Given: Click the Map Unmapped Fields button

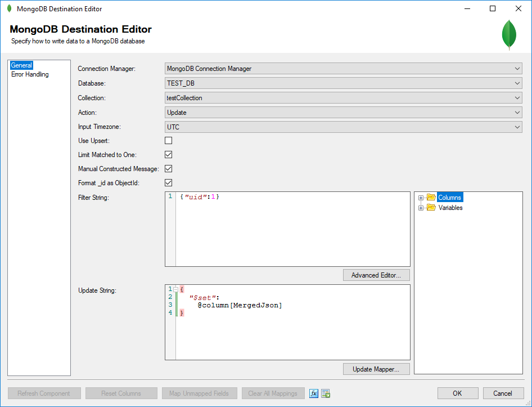Looking at the screenshot, I should 199,393.
